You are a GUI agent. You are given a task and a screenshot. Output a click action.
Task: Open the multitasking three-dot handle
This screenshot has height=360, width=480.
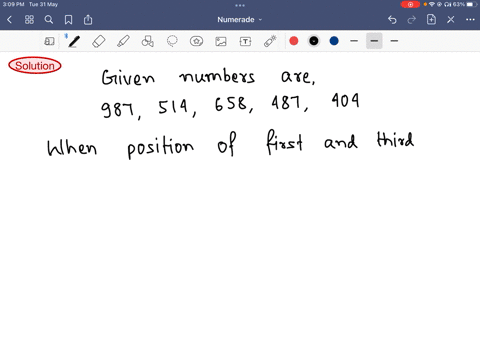tap(240, 5)
